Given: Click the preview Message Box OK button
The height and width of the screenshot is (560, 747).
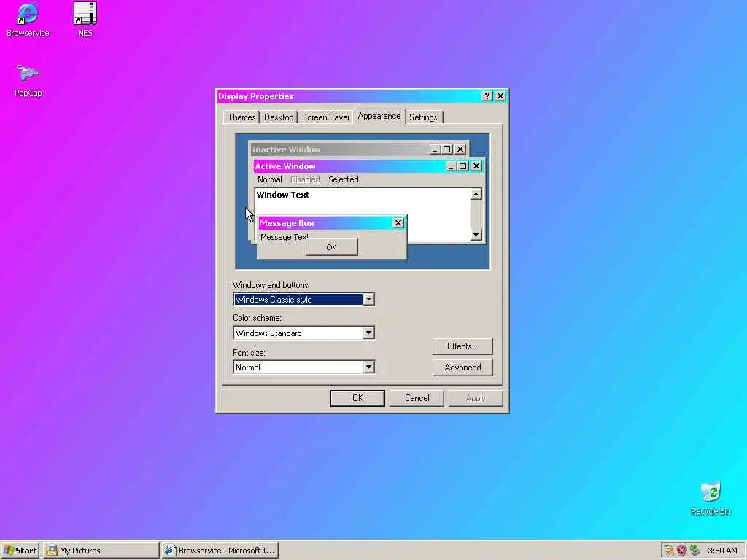Looking at the screenshot, I should [332, 247].
